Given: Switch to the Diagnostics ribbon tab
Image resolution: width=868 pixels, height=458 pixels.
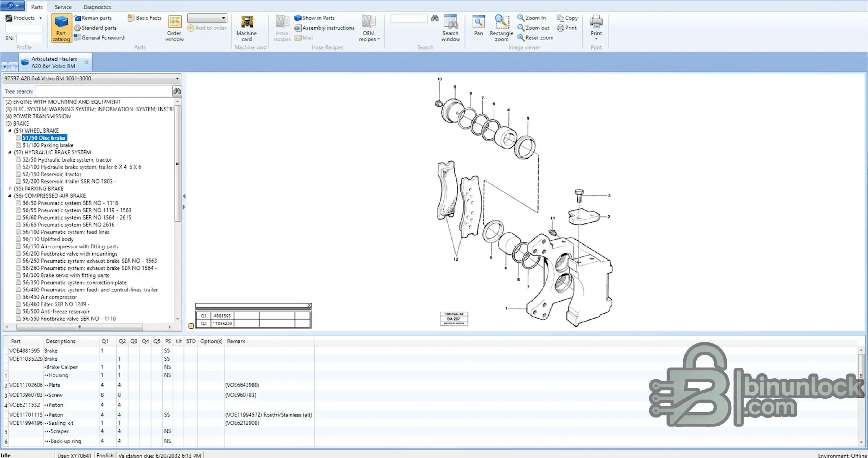Looking at the screenshot, I should pyautogui.click(x=97, y=7).
